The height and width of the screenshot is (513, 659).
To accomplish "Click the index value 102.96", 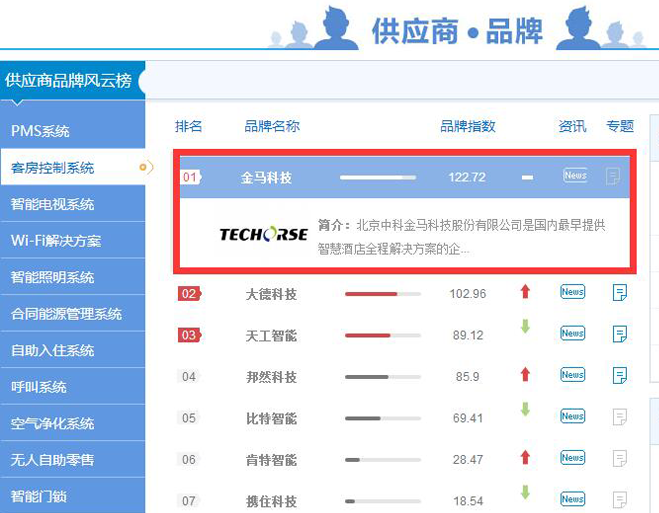I will pos(468,293).
